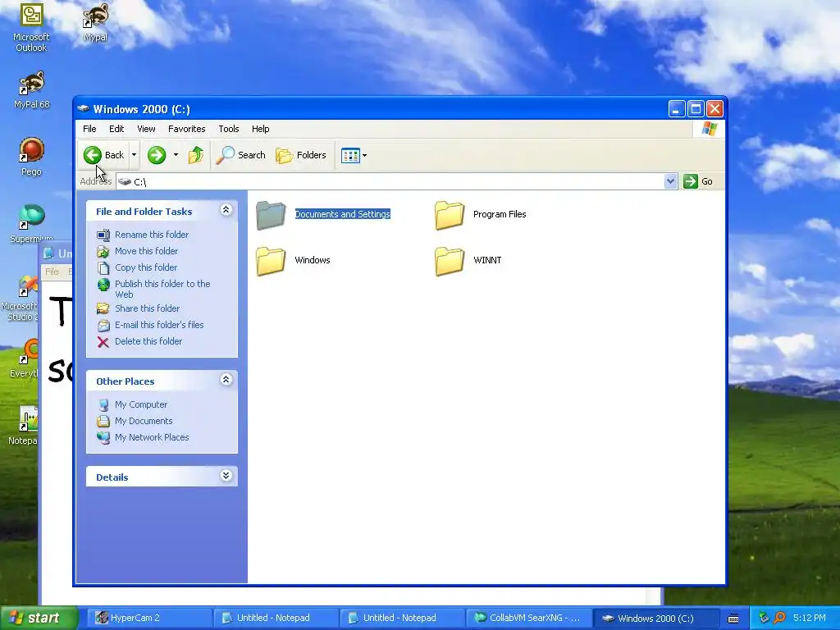Open My Network Places link
This screenshot has width=840, height=630.
coord(152,438)
